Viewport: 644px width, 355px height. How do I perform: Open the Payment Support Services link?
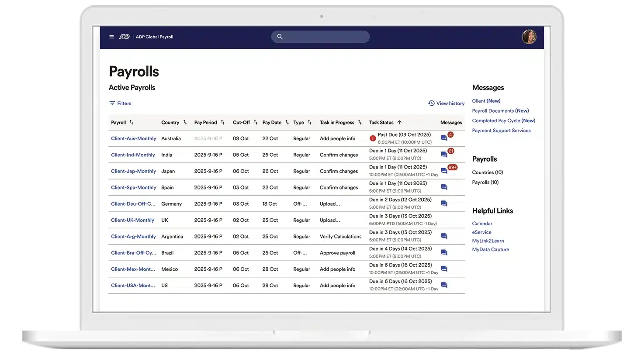point(501,130)
